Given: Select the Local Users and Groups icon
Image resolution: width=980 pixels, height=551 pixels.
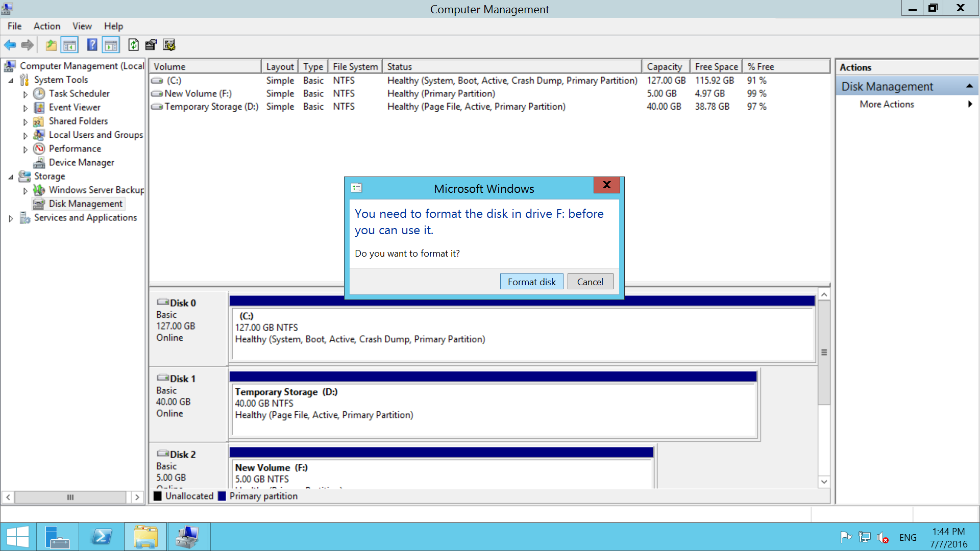Looking at the screenshot, I should tap(39, 135).
